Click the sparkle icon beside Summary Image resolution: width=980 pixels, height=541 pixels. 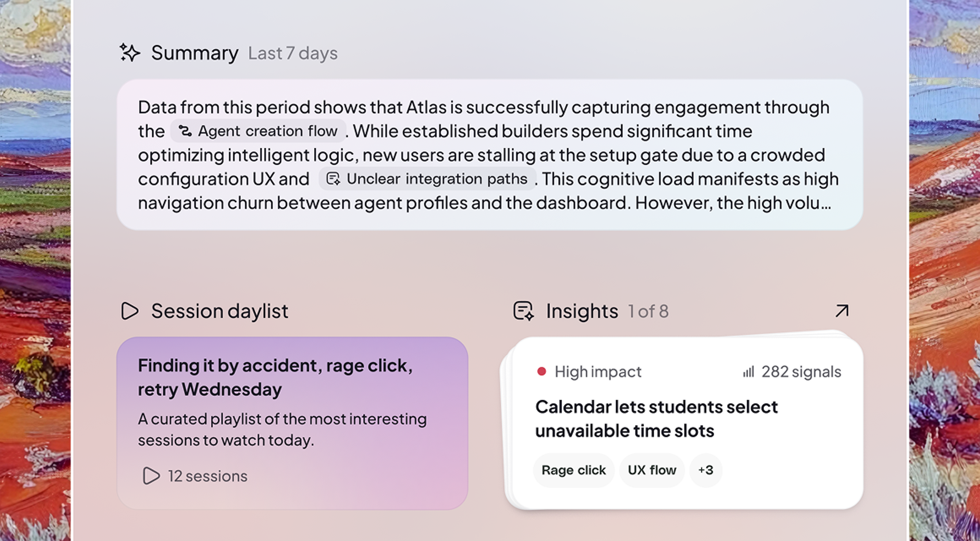[x=130, y=53]
